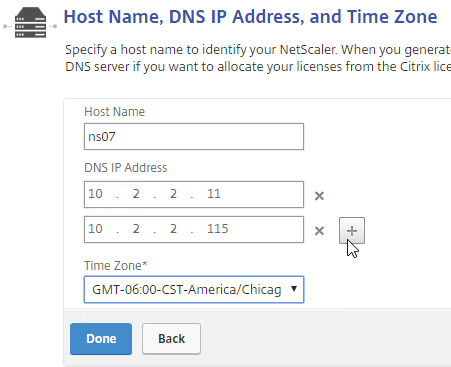This screenshot has height=367, width=451.
Task: Focus the Host Name field containing ns07
Action: point(194,137)
